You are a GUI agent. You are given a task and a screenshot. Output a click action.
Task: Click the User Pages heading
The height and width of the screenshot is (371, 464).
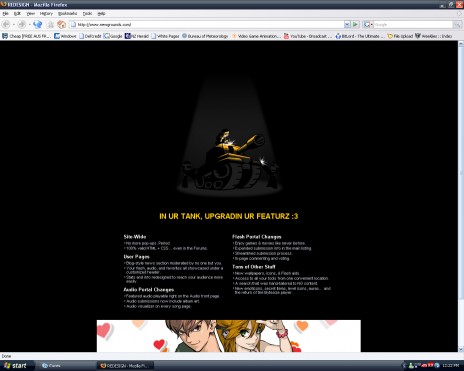(x=136, y=257)
